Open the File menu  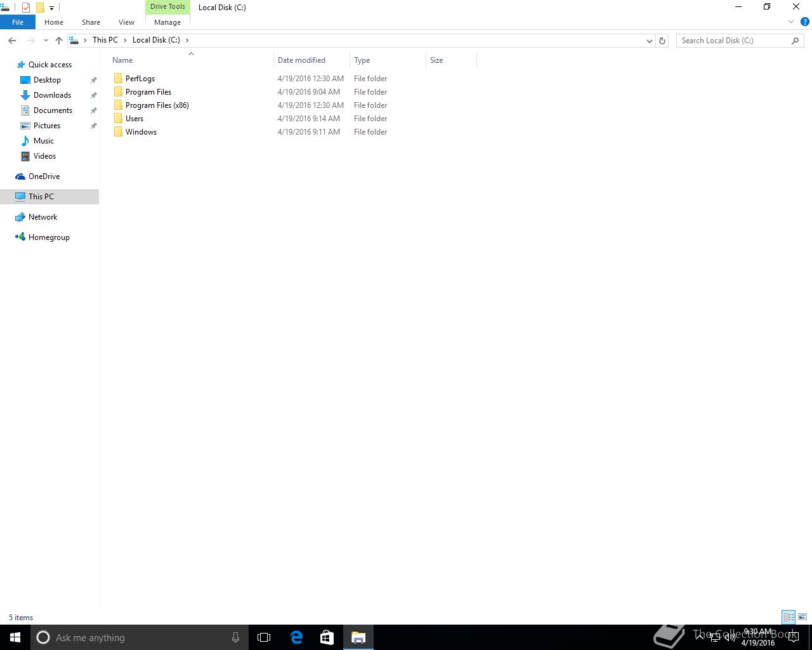tap(18, 22)
